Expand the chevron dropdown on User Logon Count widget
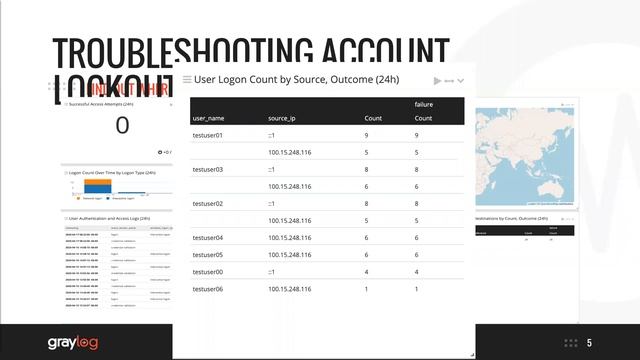 tap(460, 81)
